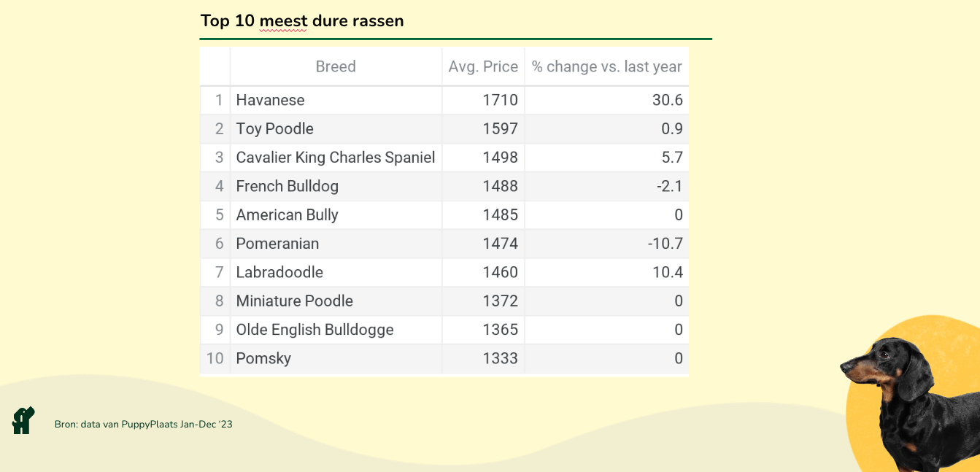
Task: Select the Havanese breed cell
Action: 336,100
